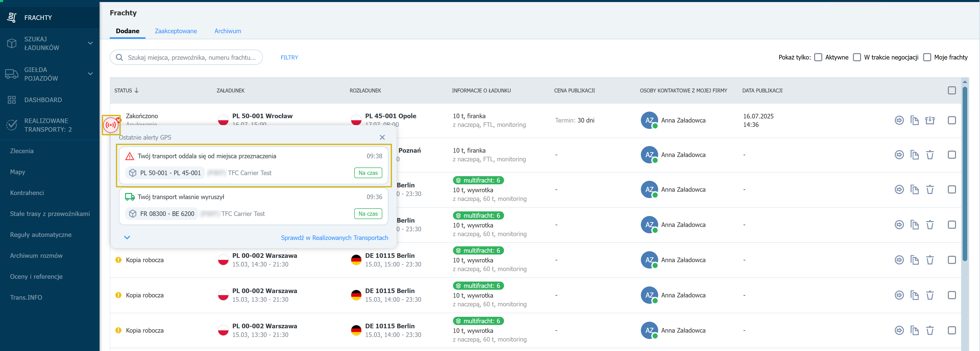This screenshot has height=351, width=980.
Task: Click the REALIZOWANE TRANSPORTY checkmark icon
Action: tap(12, 125)
